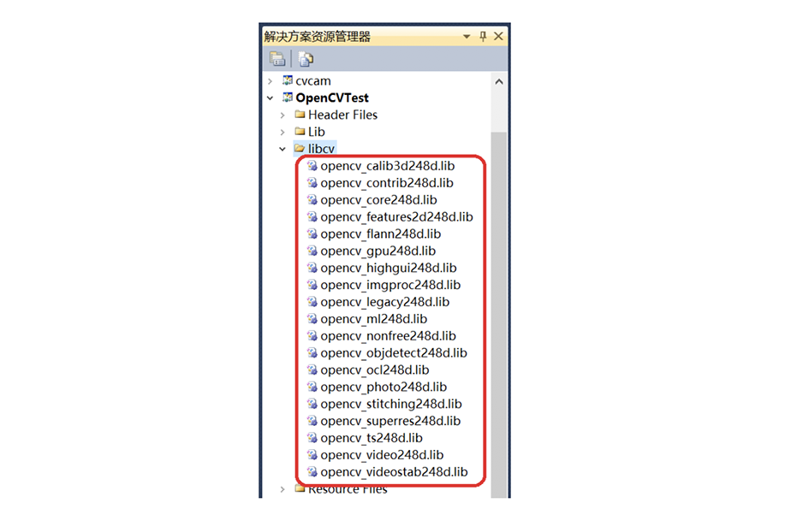This screenshot has width=791, height=532.
Task: Click the opencv_flann248d.lib file icon
Action: point(312,233)
